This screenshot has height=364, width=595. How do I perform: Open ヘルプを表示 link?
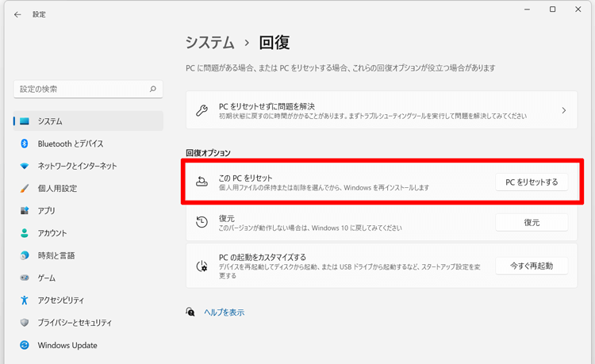225,312
